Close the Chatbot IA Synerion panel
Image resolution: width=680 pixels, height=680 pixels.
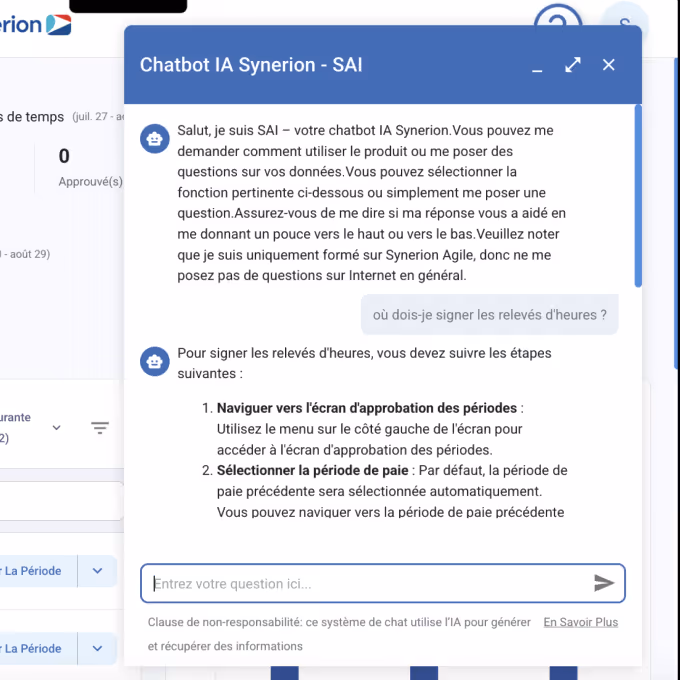(x=608, y=65)
